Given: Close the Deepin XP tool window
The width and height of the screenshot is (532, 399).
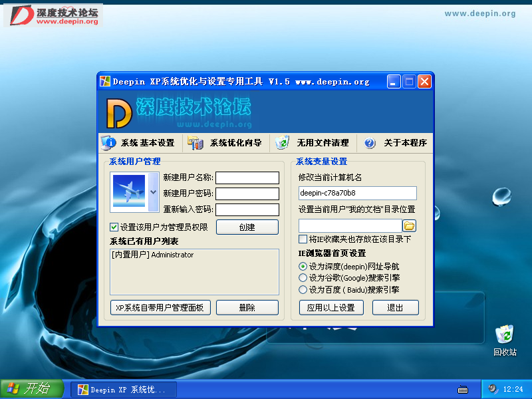Looking at the screenshot, I should coord(424,82).
